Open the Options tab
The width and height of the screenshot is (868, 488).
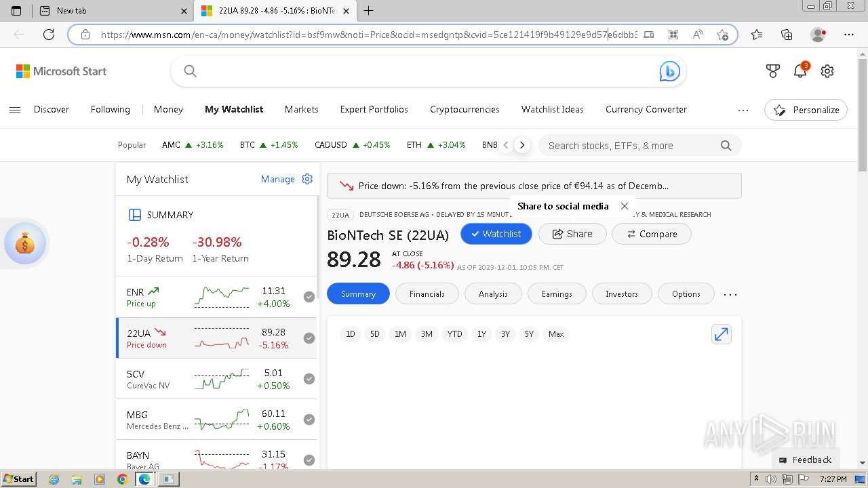click(686, 294)
